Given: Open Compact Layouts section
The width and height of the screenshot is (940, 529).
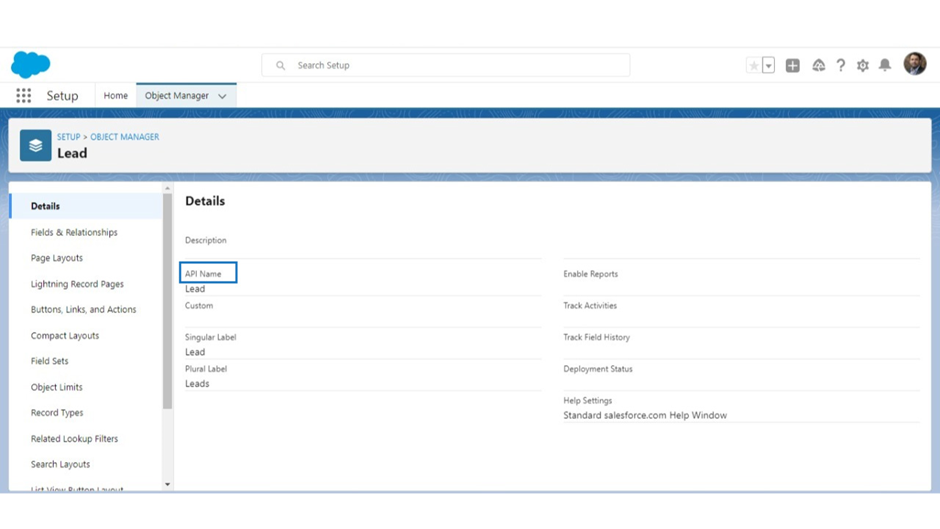Looking at the screenshot, I should pyautogui.click(x=65, y=335).
